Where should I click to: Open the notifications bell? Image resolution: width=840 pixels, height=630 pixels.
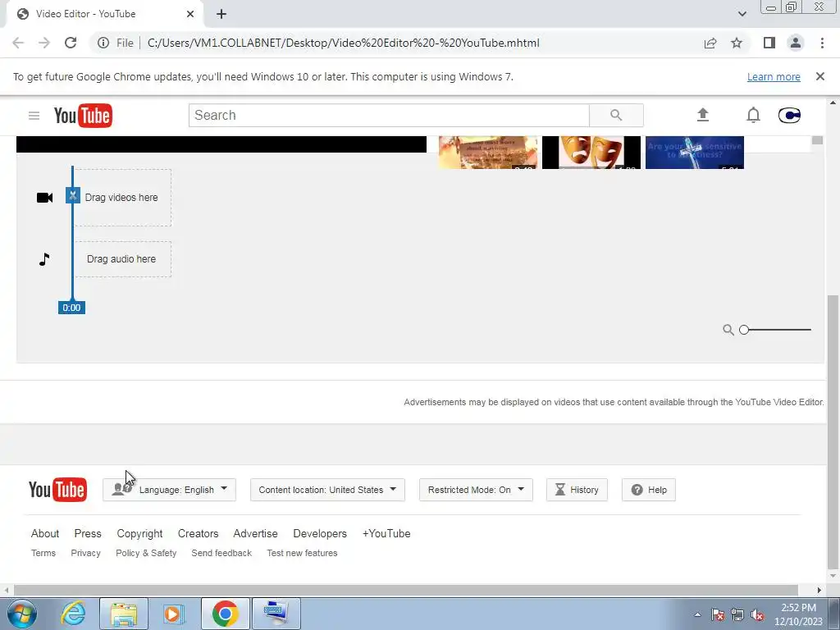pyautogui.click(x=753, y=115)
